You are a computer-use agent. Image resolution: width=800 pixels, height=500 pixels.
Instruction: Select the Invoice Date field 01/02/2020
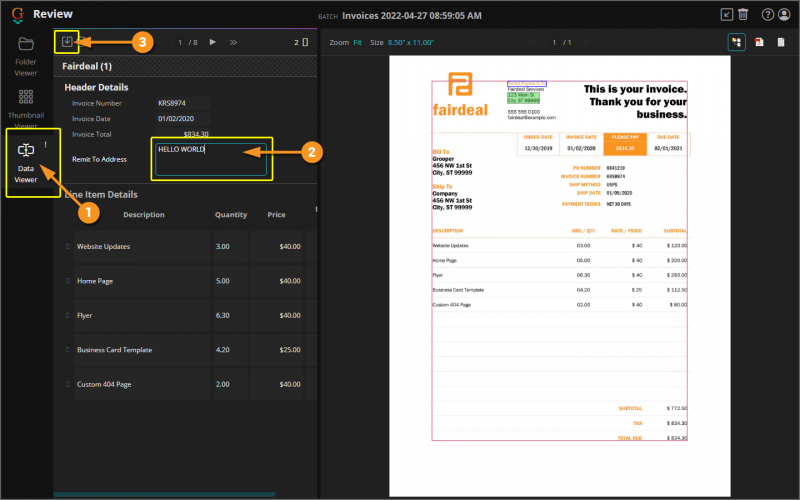coord(182,118)
